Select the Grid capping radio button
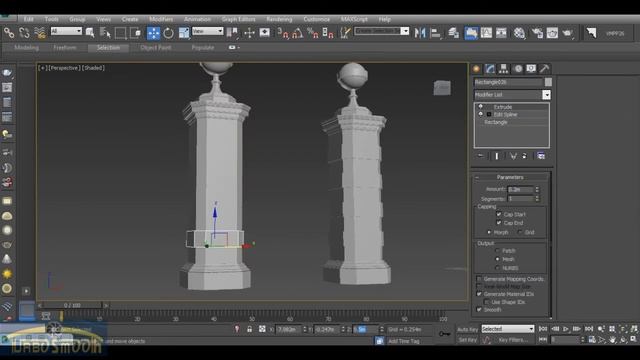This screenshot has height=360, width=640. tap(520, 232)
